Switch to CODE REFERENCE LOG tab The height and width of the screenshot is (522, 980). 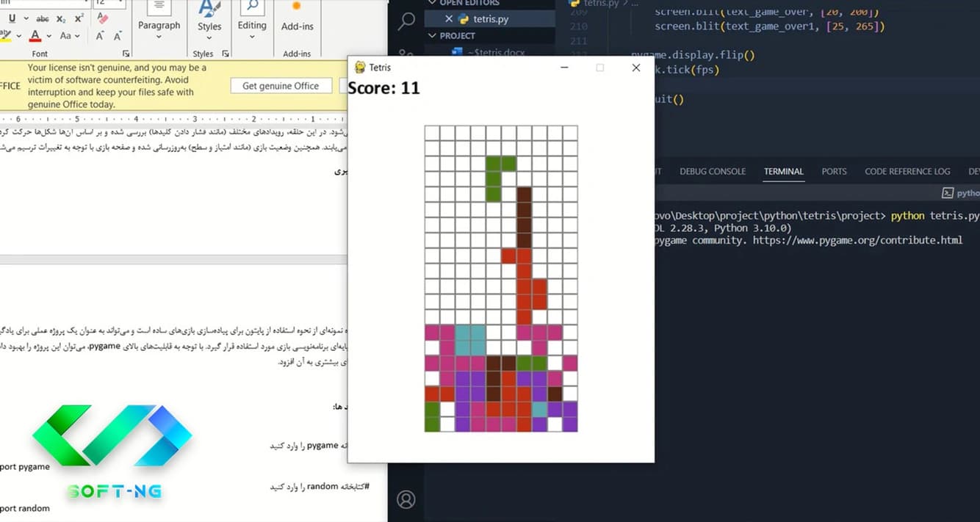907,171
